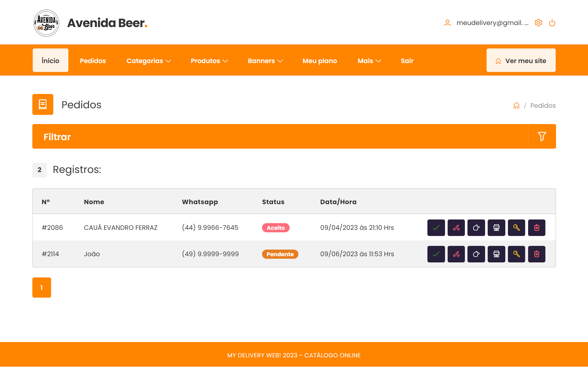
Task: Click delivery bike icon for order #2086
Action: click(x=456, y=228)
